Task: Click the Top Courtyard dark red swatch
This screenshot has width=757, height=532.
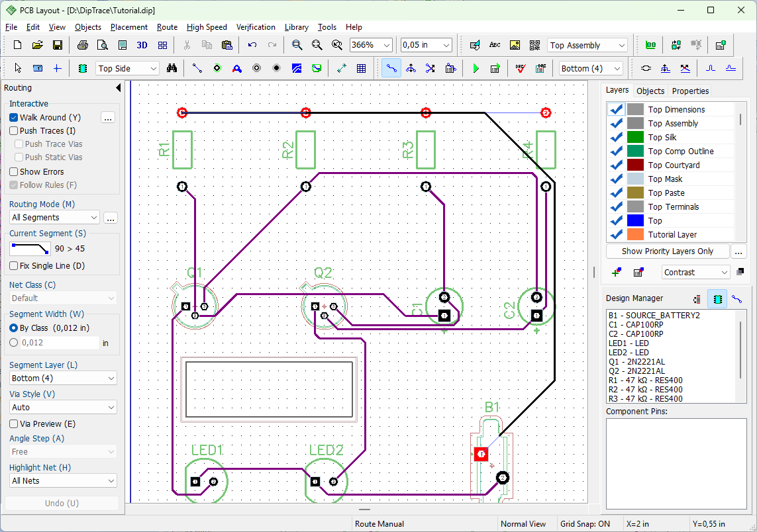Action: click(x=635, y=165)
